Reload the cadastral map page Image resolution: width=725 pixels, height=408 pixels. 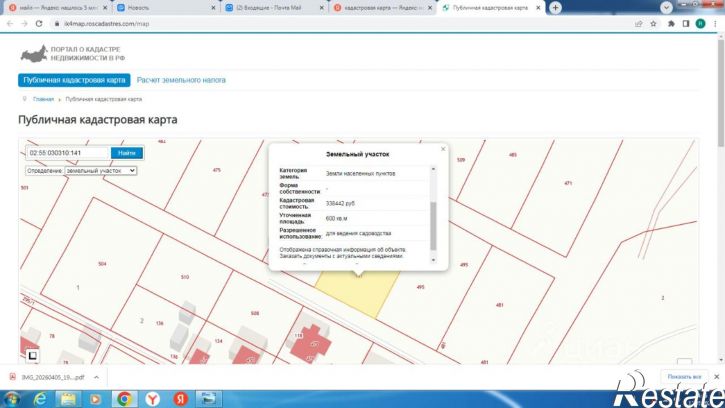[39, 24]
